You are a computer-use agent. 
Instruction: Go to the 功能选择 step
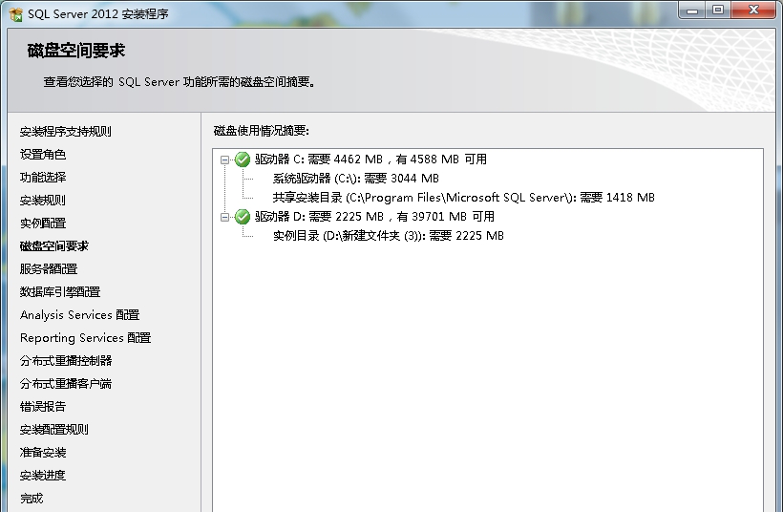(x=43, y=178)
